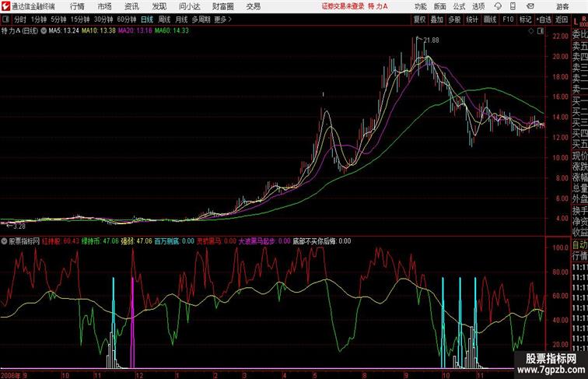
Task: Click the 红持股 indicator value
Action: [61, 241]
